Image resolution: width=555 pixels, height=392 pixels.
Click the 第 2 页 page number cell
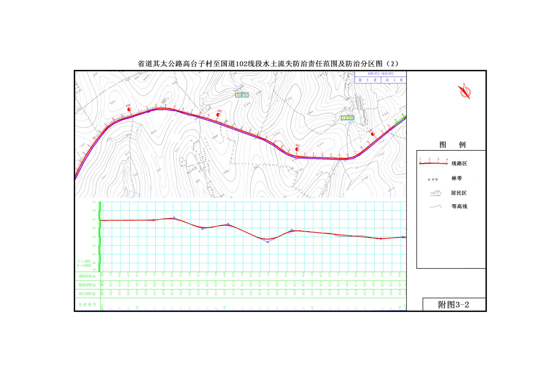[x=367, y=80]
